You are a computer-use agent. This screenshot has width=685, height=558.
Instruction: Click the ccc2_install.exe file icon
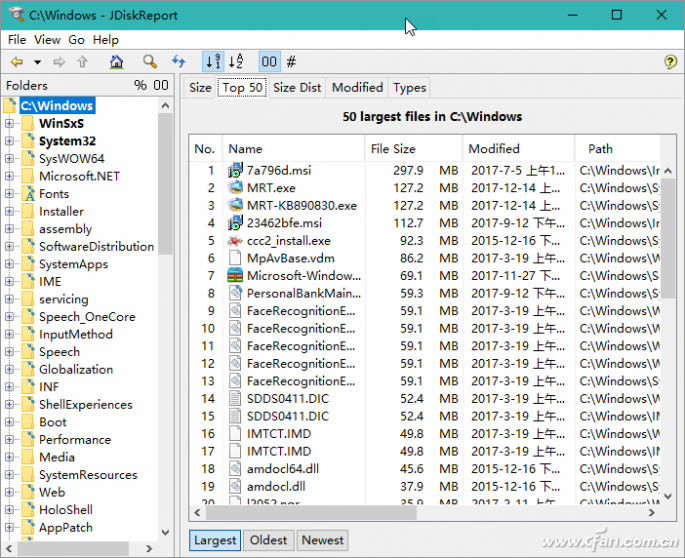pyautogui.click(x=235, y=240)
